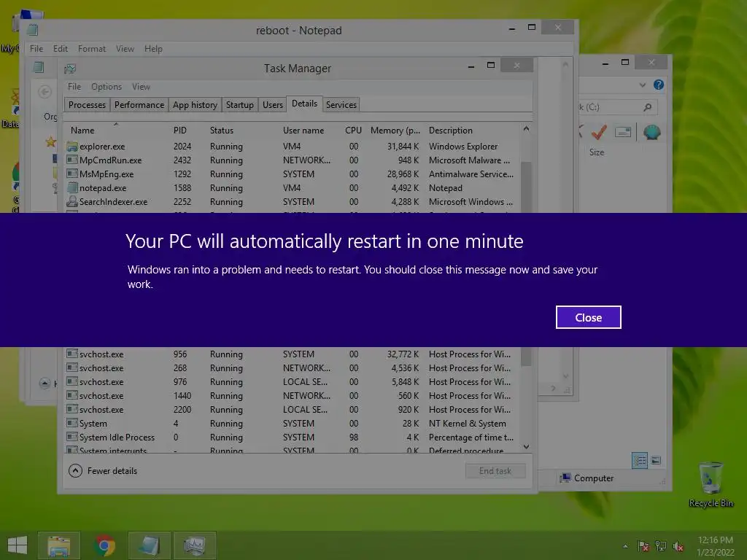Screen dimensions: 747x560
Task: Open the Windows Start button
Action: tap(18, 545)
